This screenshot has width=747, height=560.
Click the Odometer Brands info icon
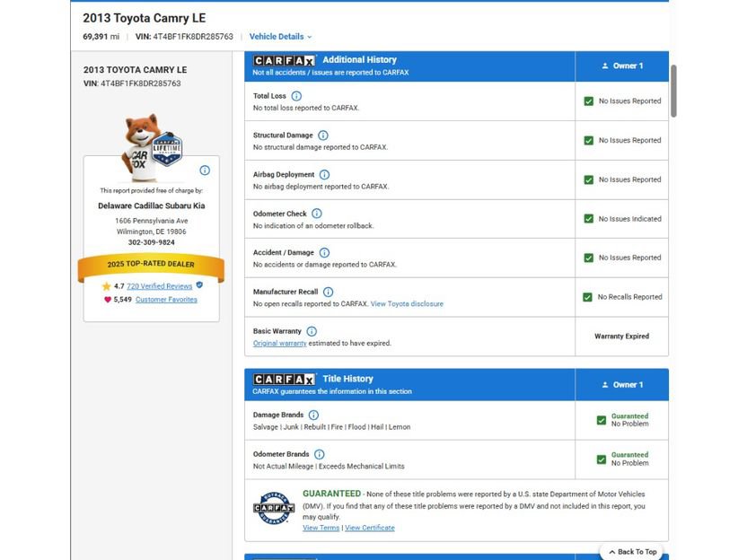(x=320, y=454)
